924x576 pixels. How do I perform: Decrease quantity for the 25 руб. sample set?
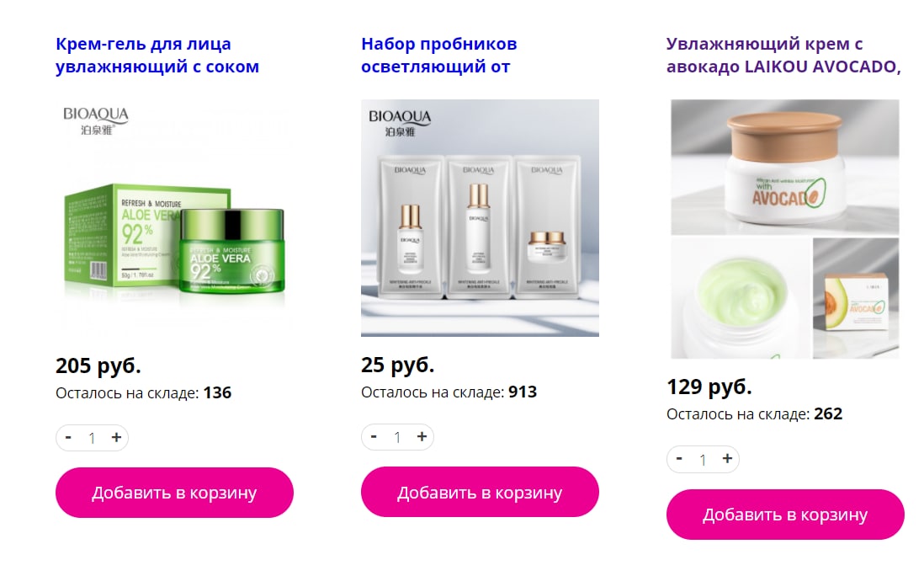pyautogui.click(x=374, y=437)
